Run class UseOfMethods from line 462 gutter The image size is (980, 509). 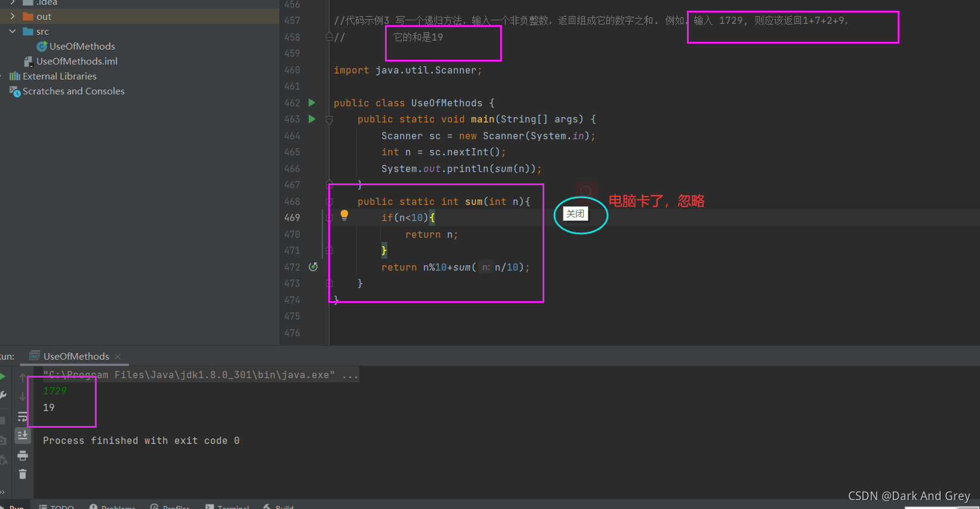click(312, 103)
